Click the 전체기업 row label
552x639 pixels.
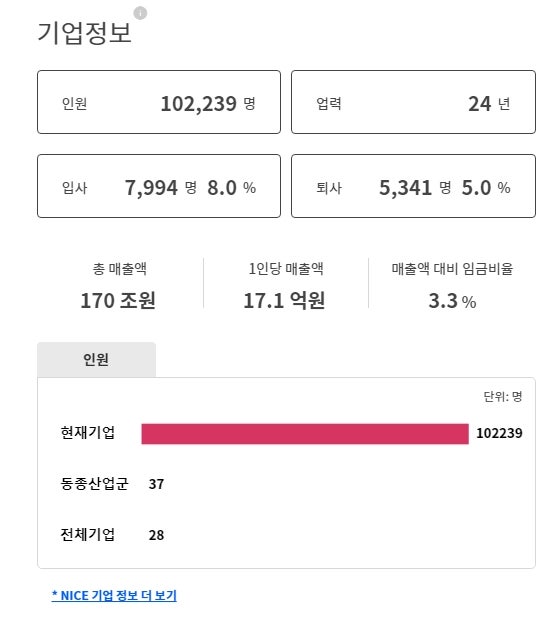tap(88, 534)
